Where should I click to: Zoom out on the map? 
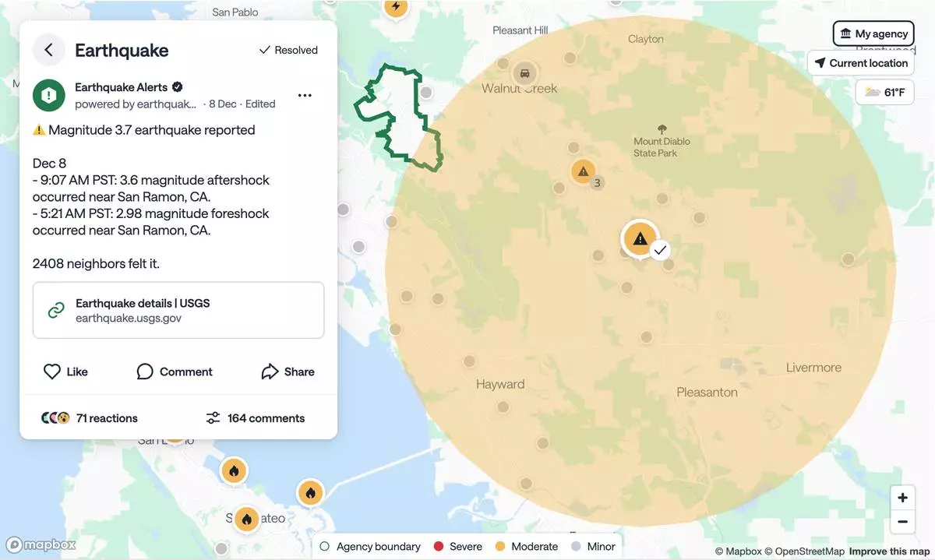pos(902,522)
